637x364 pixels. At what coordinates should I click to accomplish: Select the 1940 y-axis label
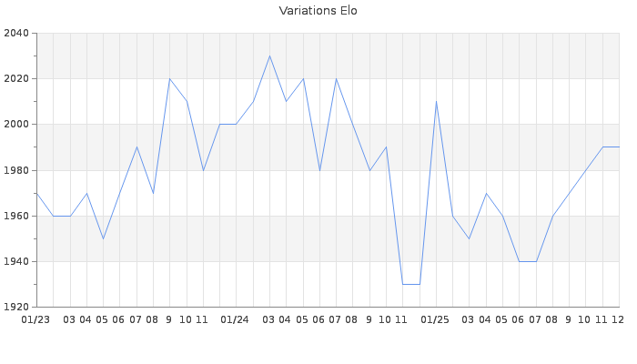point(16,262)
